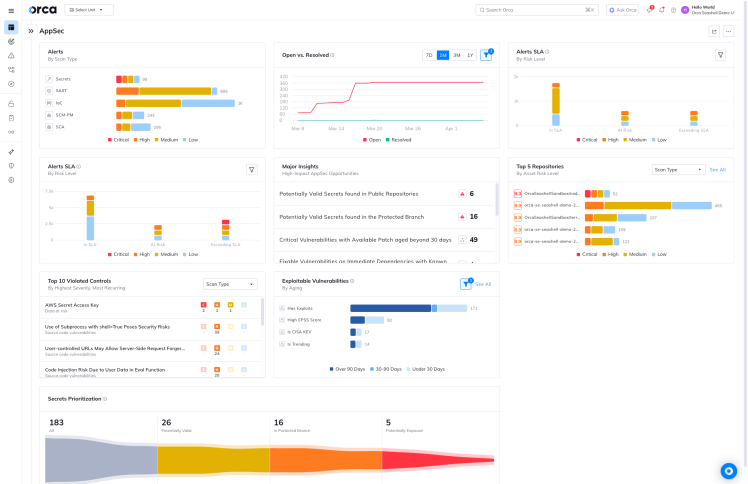Image resolution: width=748 pixels, height=484 pixels.
Task: Open filter on Alerts SLA above Top 5 Repositories
Action: click(x=720, y=55)
